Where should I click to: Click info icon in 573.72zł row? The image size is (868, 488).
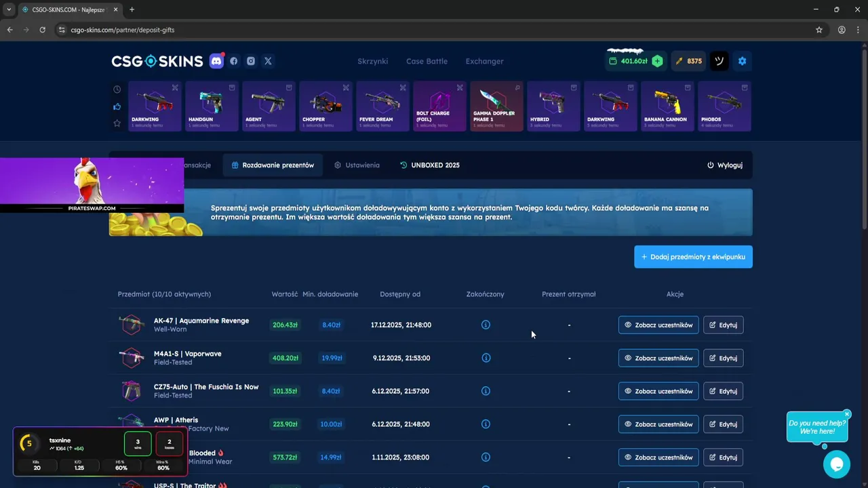coord(486,457)
